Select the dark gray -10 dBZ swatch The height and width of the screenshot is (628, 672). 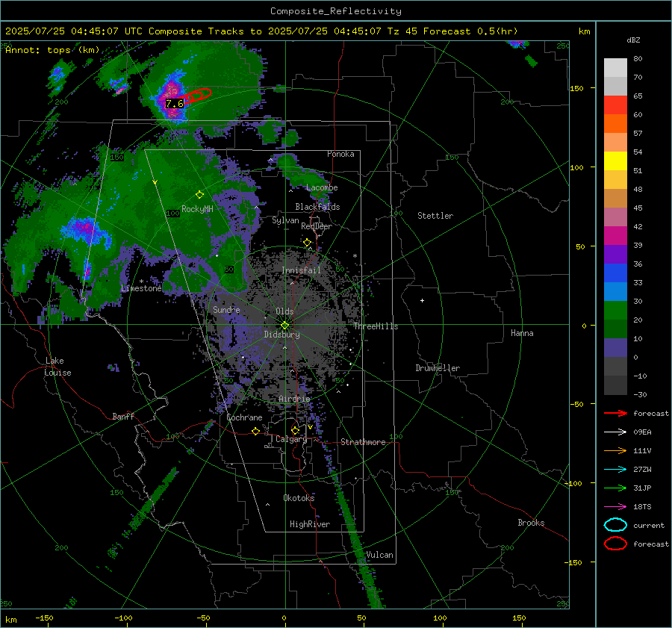(615, 385)
